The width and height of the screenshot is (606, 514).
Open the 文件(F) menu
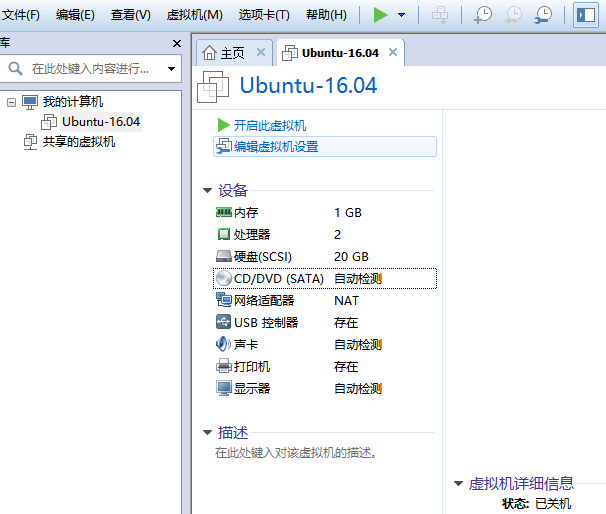point(20,15)
